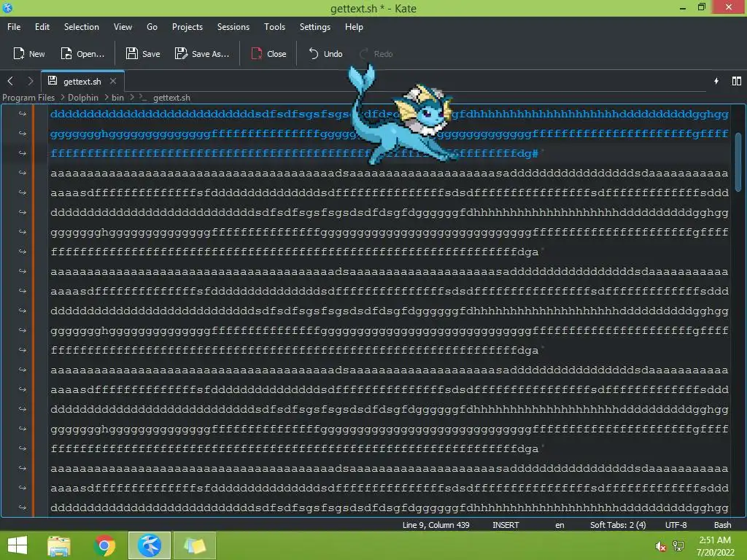The height and width of the screenshot is (560, 747).
Task: Click the red Close document icon
Action: point(257,53)
